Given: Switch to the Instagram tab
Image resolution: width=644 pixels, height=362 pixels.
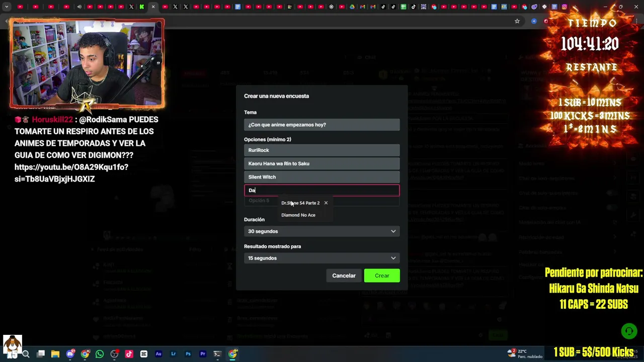Looking at the screenshot, I should pos(564,7).
